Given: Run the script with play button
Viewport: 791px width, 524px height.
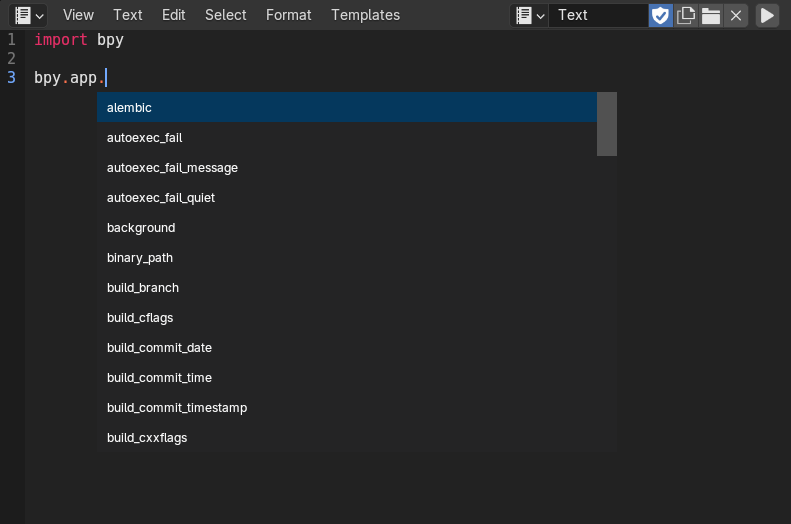Looking at the screenshot, I should pyautogui.click(x=767, y=15).
